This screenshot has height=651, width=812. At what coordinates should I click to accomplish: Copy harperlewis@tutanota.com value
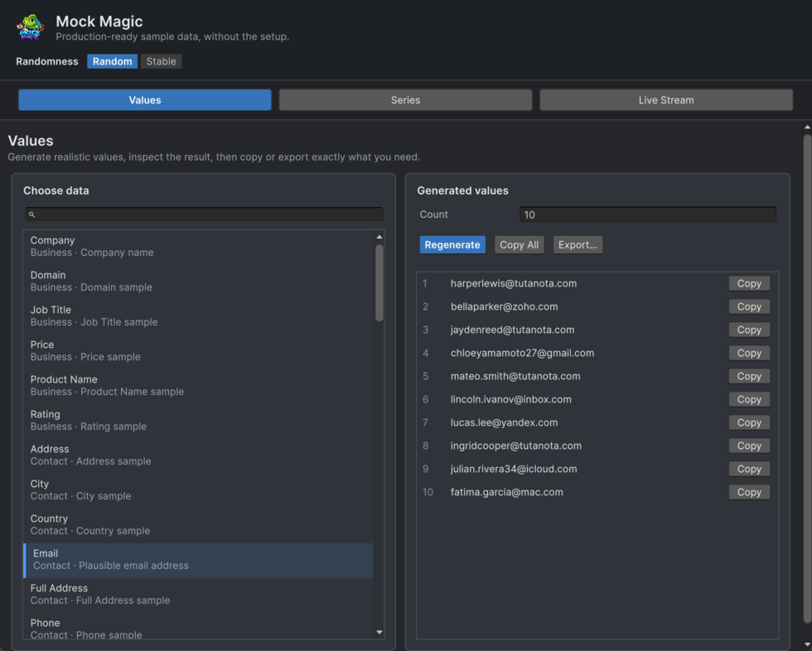pos(749,283)
